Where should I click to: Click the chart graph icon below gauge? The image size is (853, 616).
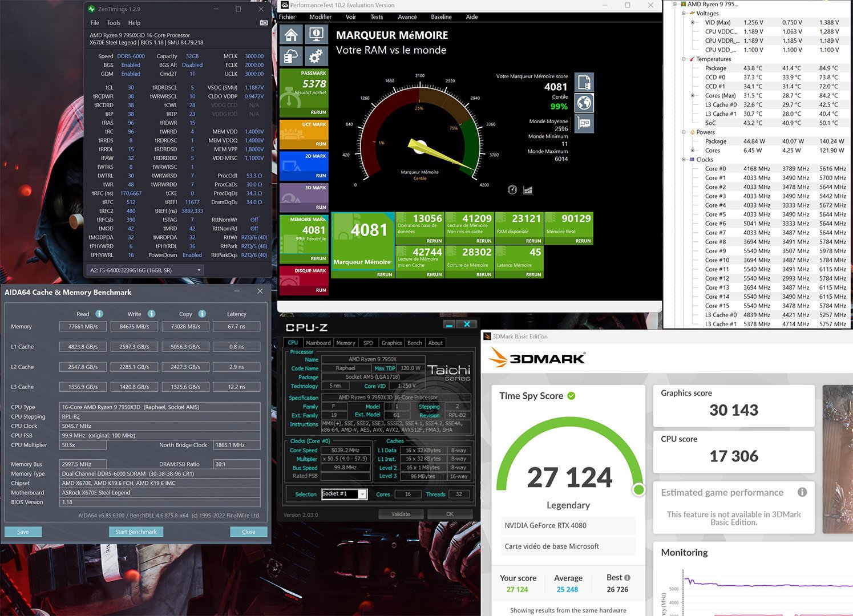click(528, 190)
